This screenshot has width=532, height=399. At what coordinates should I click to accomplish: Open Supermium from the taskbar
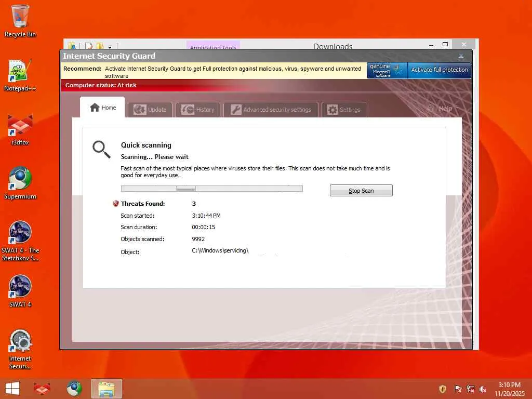74,389
